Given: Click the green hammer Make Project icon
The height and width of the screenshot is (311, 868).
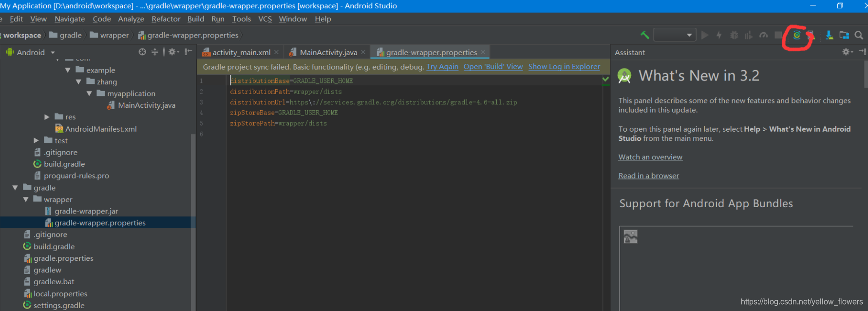Looking at the screenshot, I should click(645, 35).
